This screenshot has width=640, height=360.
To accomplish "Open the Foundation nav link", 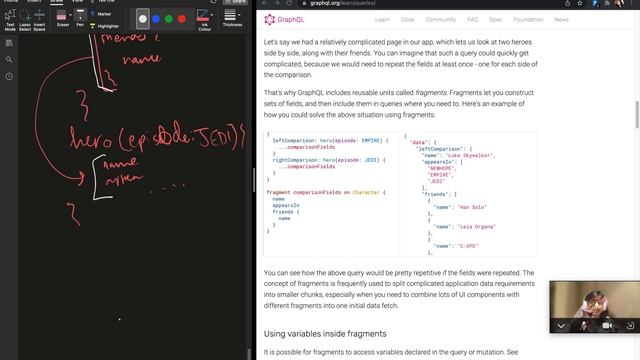I will (x=528, y=20).
